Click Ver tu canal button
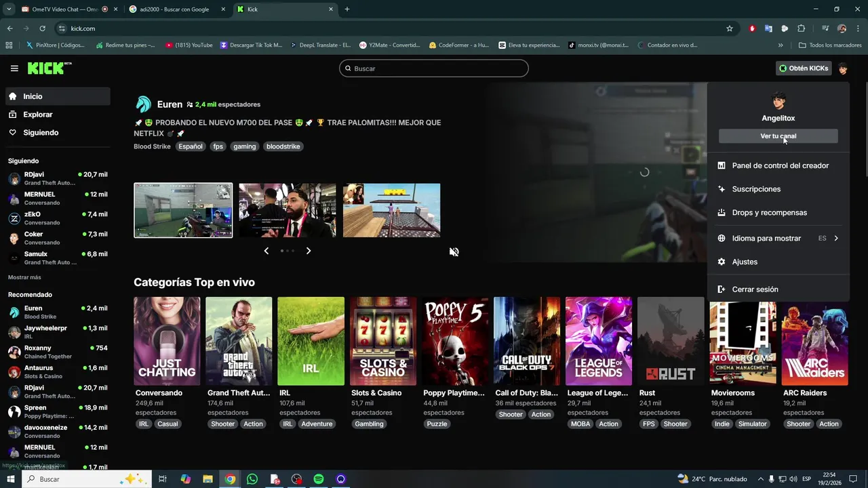The image size is (868, 488). (x=778, y=136)
